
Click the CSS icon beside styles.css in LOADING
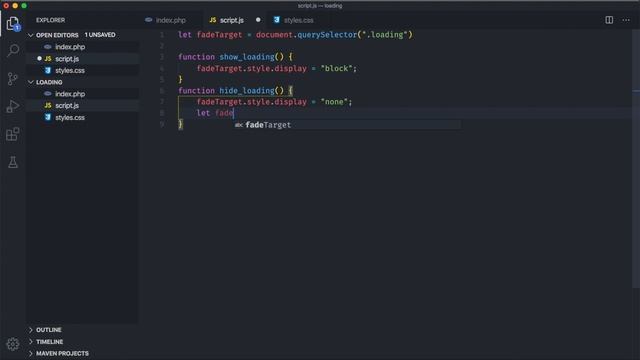point(48,117)
